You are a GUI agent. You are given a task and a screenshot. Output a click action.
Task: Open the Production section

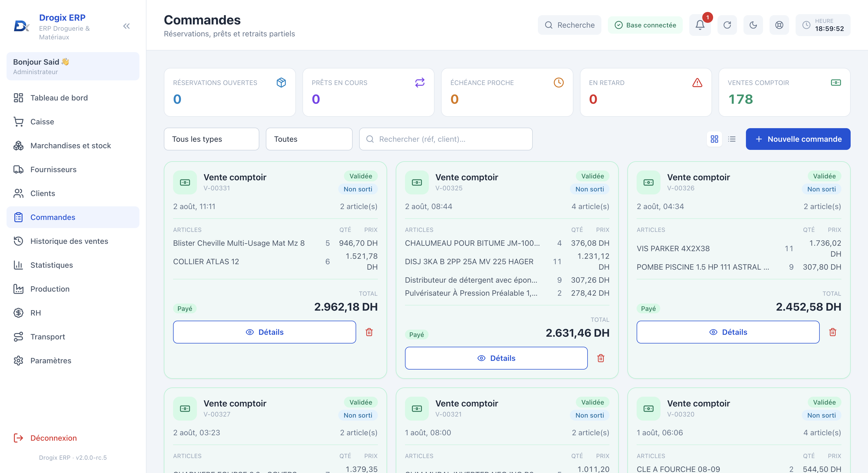73,289
